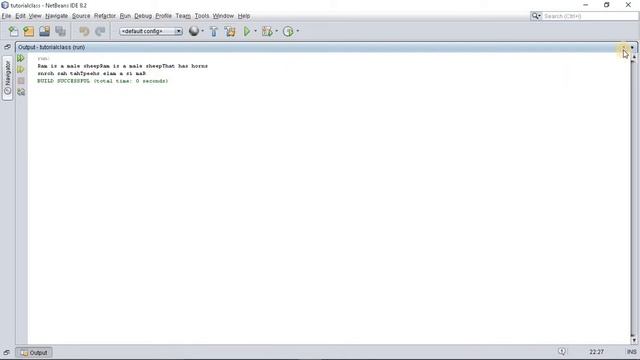Viewport: 640px width, 360px height.
Task: Open the Profile Project dropdown arrow
Action: click(298, 31)
